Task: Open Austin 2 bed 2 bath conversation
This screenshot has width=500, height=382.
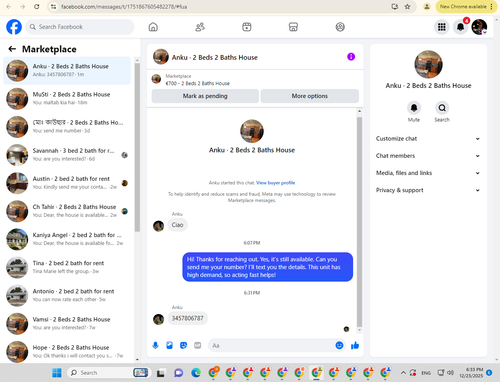Action: click(67, 183)
